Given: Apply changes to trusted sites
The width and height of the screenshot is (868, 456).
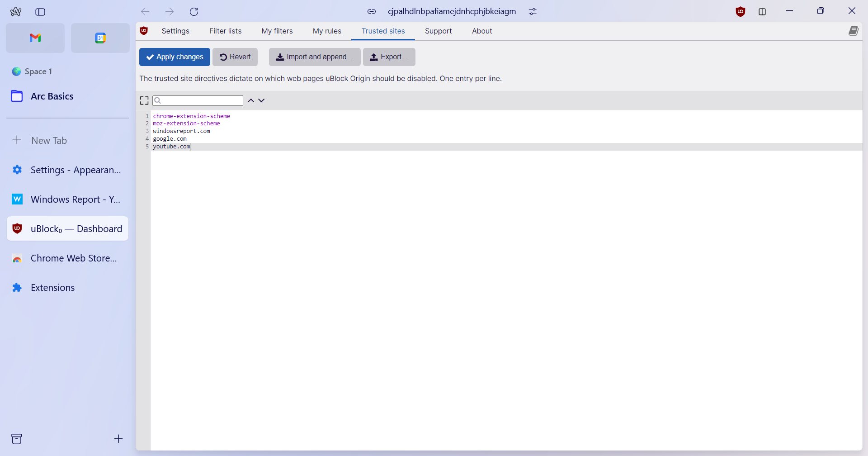Looking at the screenshot, I should [x=175, y=57].
